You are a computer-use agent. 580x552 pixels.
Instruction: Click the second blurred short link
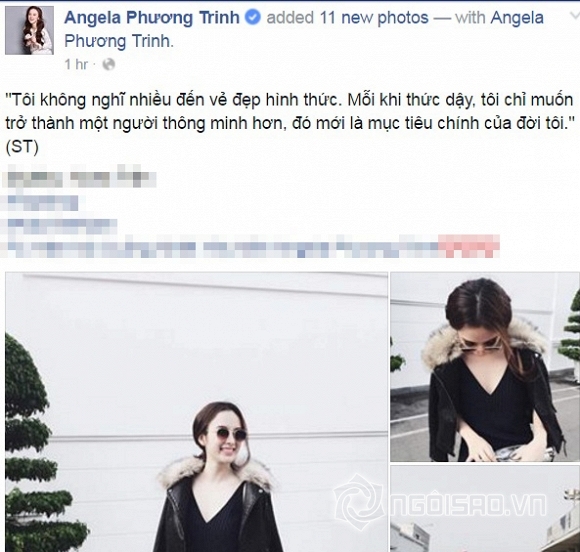pos(43,203)
